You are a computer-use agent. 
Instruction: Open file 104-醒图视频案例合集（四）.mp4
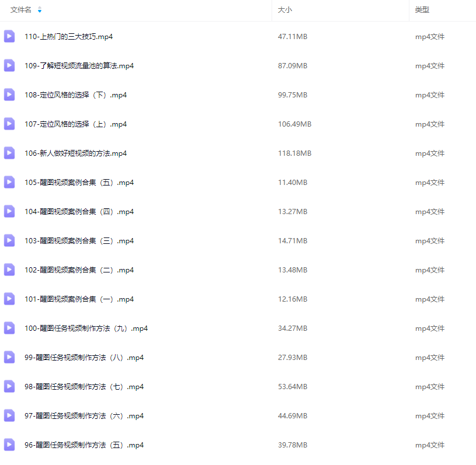79,212
